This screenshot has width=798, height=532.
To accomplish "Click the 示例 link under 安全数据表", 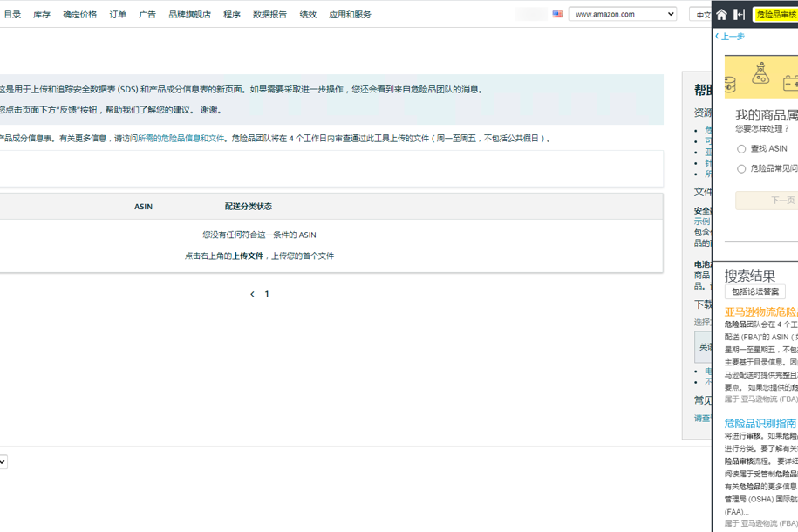I will pyautogui.click(x=702, y=222).
